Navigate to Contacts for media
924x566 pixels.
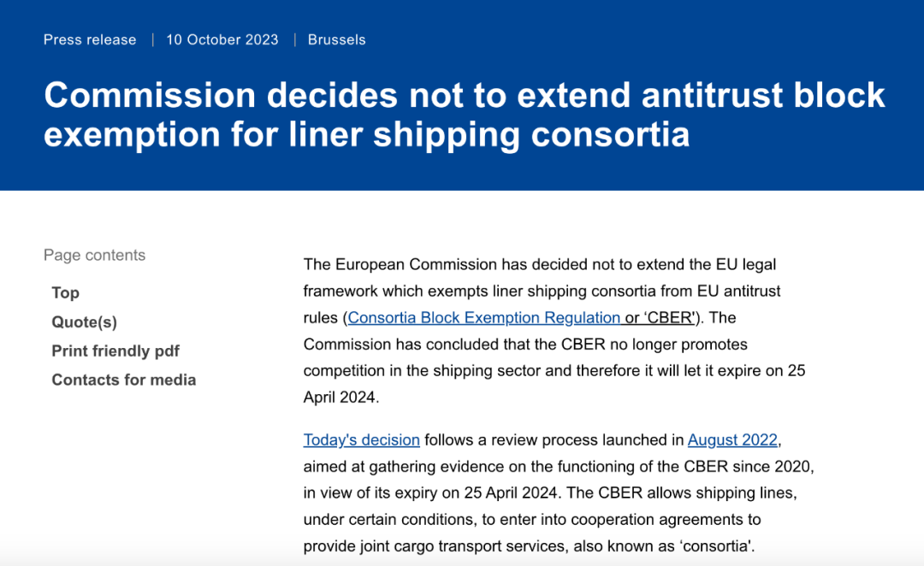123,380
